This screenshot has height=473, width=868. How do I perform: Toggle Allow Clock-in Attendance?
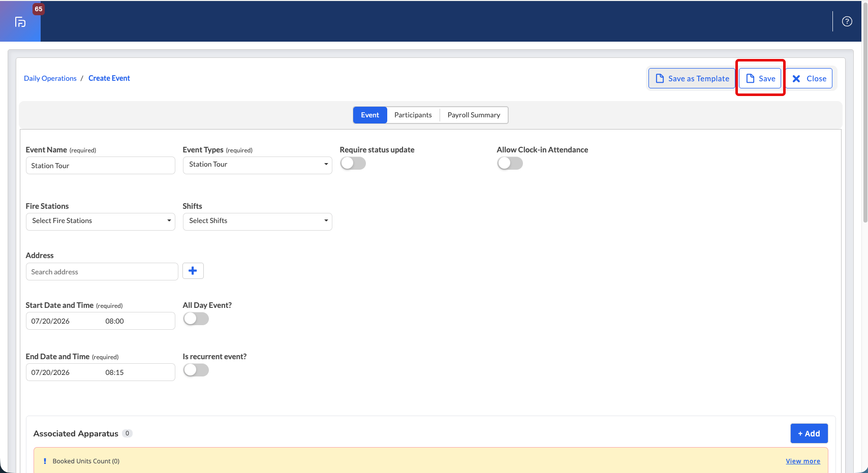coord(510,163)
